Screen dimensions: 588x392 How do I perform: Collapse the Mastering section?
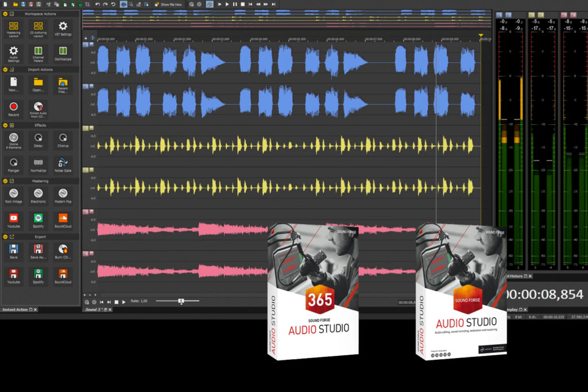(5, 181)
